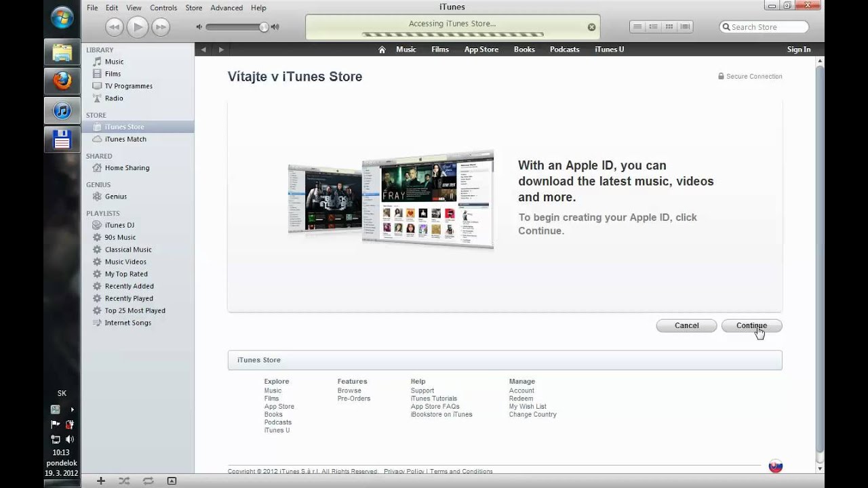
Task: Click the Continue button
Action: (x=752, y=326)
